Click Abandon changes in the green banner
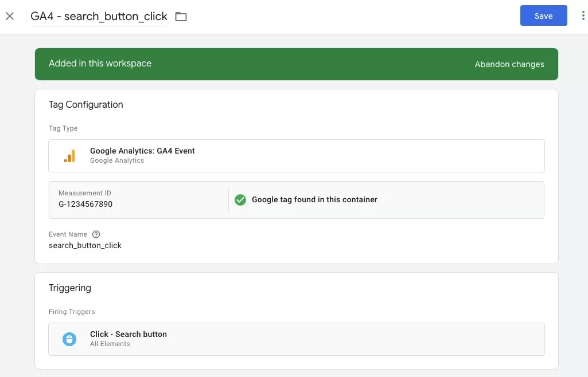This screenshot has height=377, width=588. (x=509, y=64)
